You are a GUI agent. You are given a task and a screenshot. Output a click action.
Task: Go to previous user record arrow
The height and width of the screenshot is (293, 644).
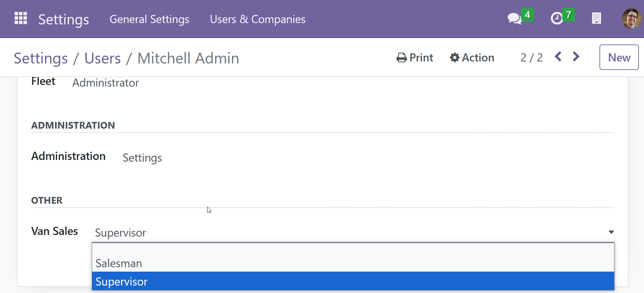click(x=558, y=57)
